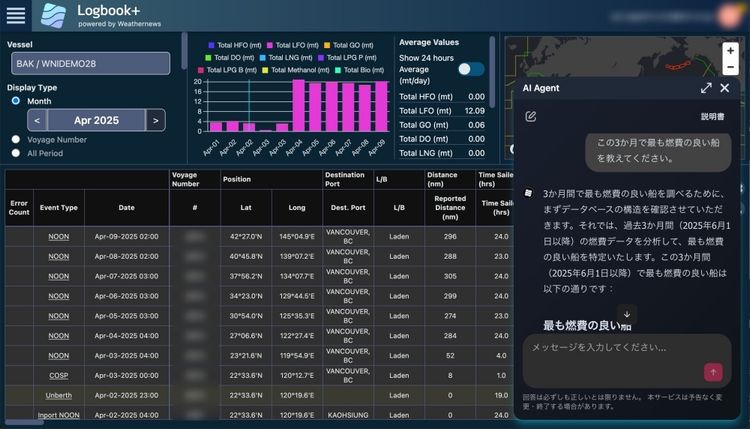Screen dimensions: 750x429
Task: Select the Voyage Number display type
Action: [16, 140]
